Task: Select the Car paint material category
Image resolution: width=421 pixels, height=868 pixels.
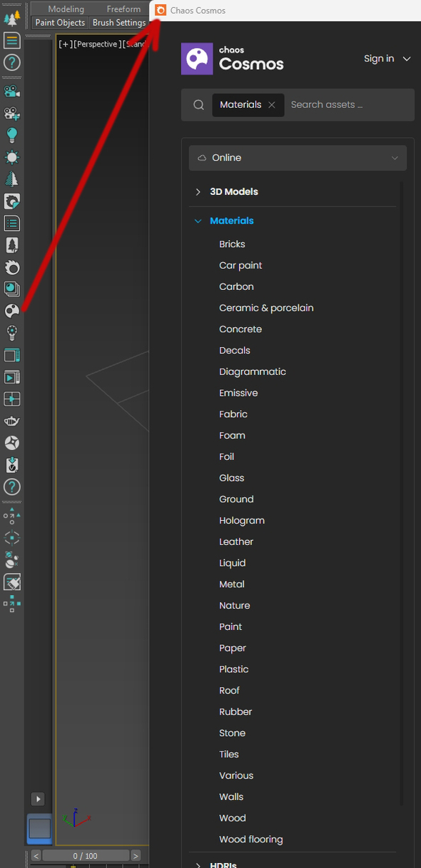Action: pos(240,266)
